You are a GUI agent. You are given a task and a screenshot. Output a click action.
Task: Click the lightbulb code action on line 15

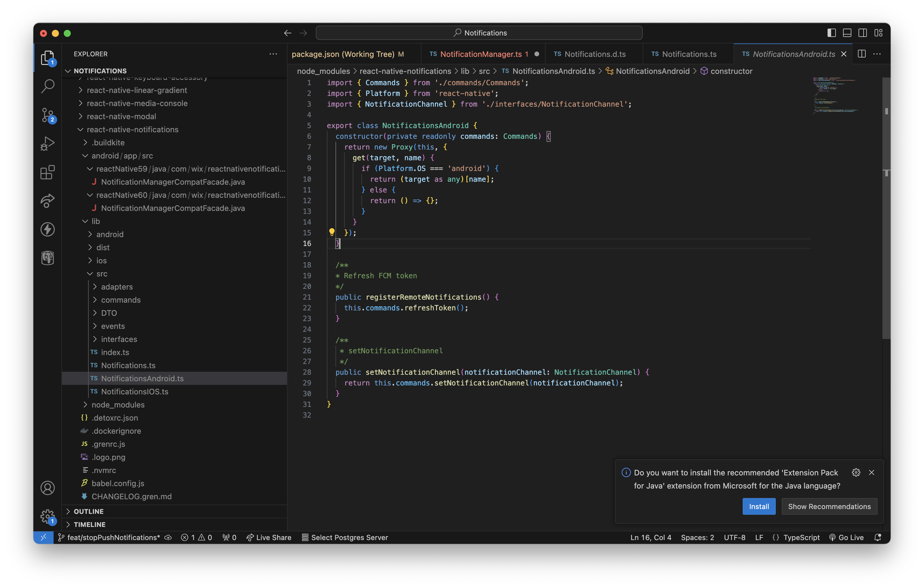tap(332, 232)
